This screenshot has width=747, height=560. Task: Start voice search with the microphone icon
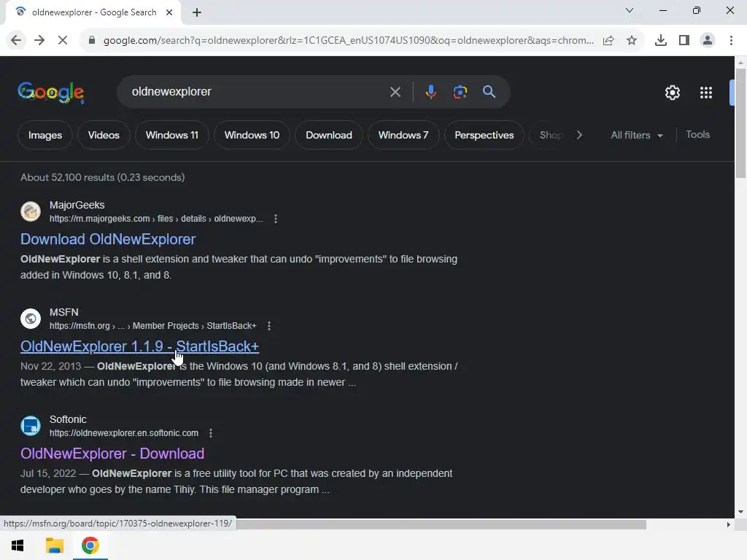[x=430, y=91]
